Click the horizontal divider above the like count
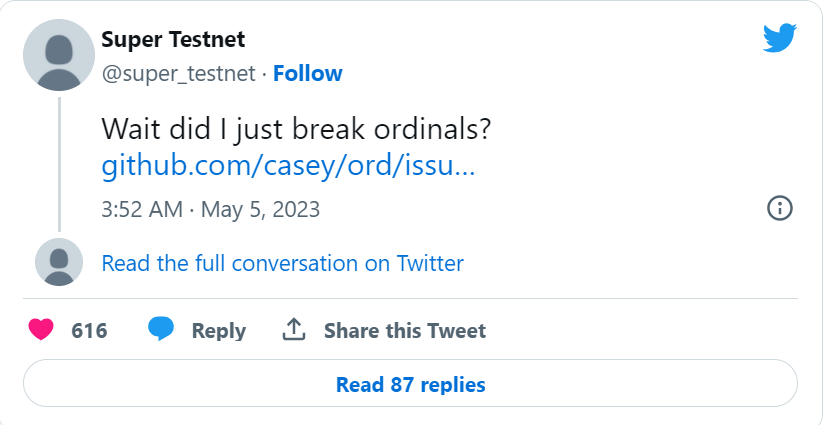This screenshot has width=827, height=425. [410, 298]
